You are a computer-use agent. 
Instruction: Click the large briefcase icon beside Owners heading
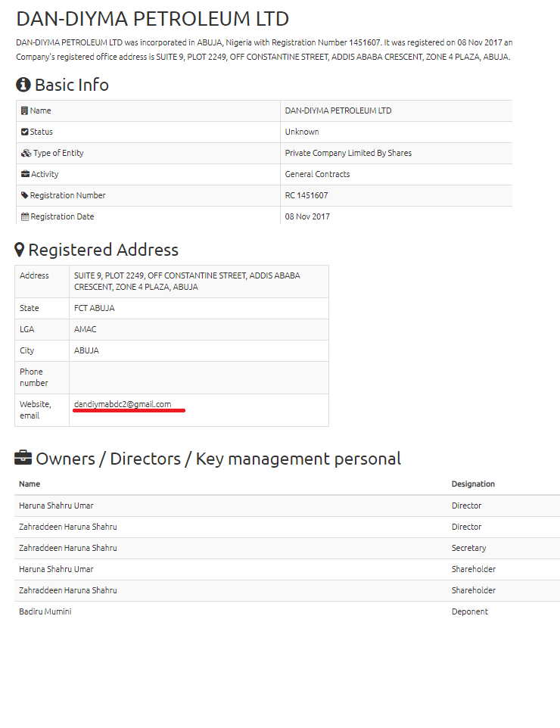pos(23,458)
